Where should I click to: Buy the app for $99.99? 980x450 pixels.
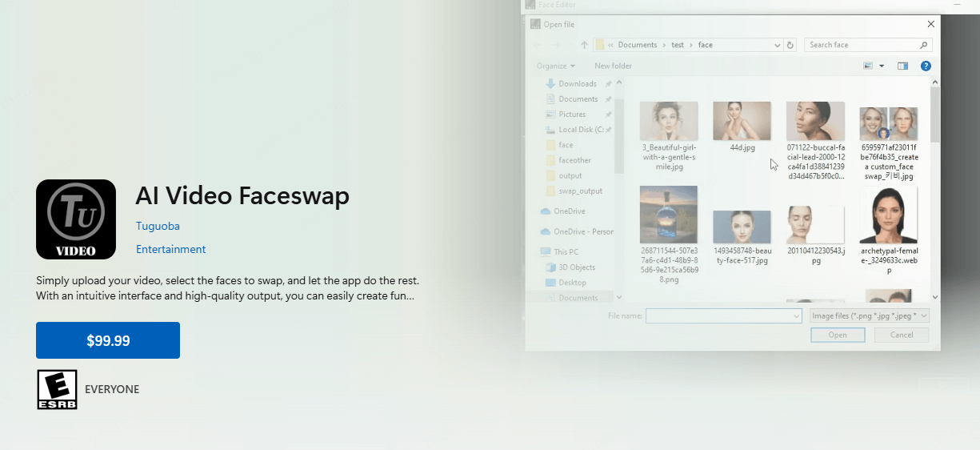tap(108, 340)
